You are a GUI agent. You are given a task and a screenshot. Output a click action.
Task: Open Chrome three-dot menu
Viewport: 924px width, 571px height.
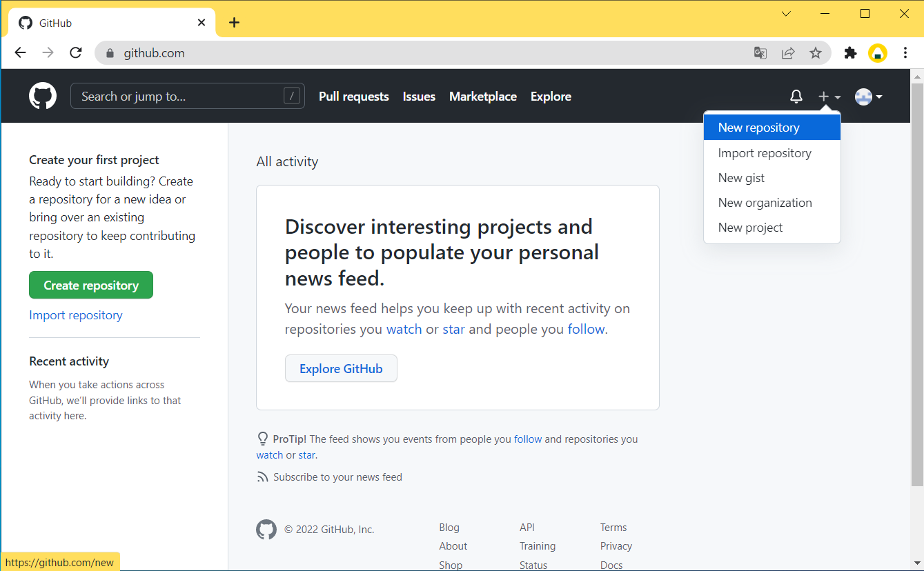[x=905, y=53]
